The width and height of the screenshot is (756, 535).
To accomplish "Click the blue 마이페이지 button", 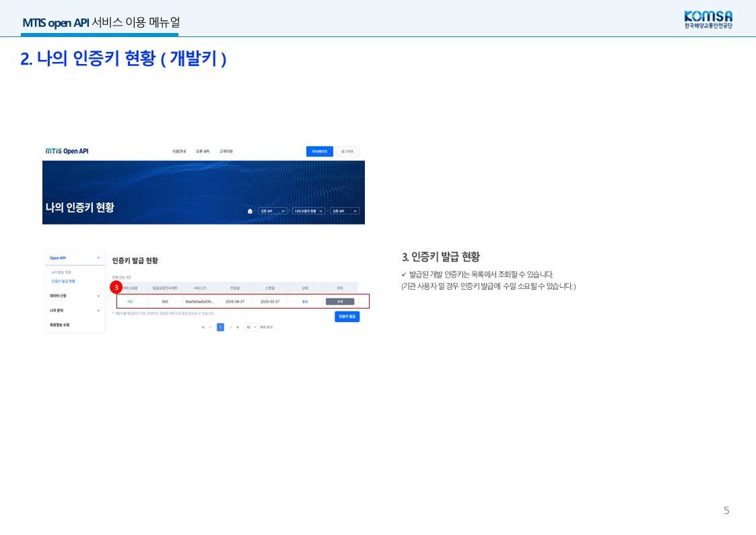I will (320, 152).
